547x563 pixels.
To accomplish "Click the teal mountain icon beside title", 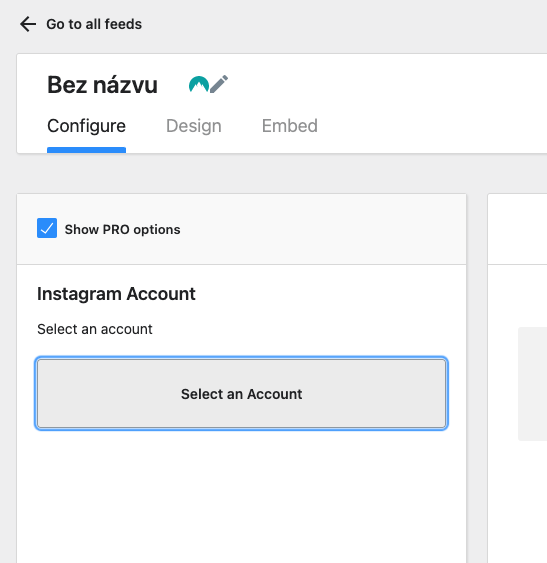I will point(199,84).
